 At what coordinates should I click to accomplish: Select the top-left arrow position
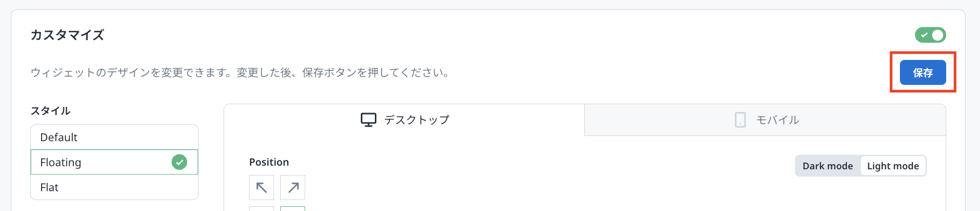[x=262, y=188]
